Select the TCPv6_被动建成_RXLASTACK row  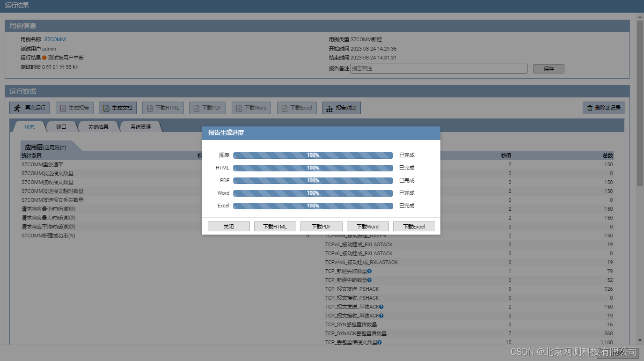[x=469, y=253]
